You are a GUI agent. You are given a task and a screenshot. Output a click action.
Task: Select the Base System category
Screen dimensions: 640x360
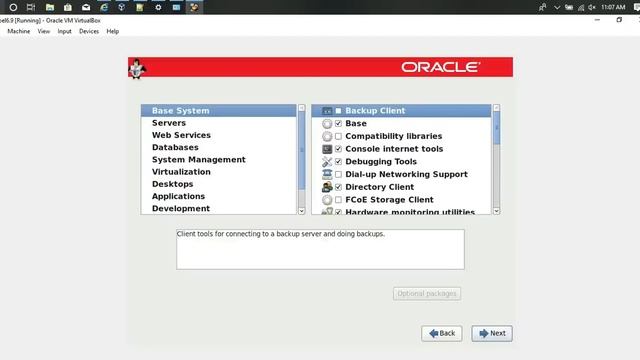[219, 111]
